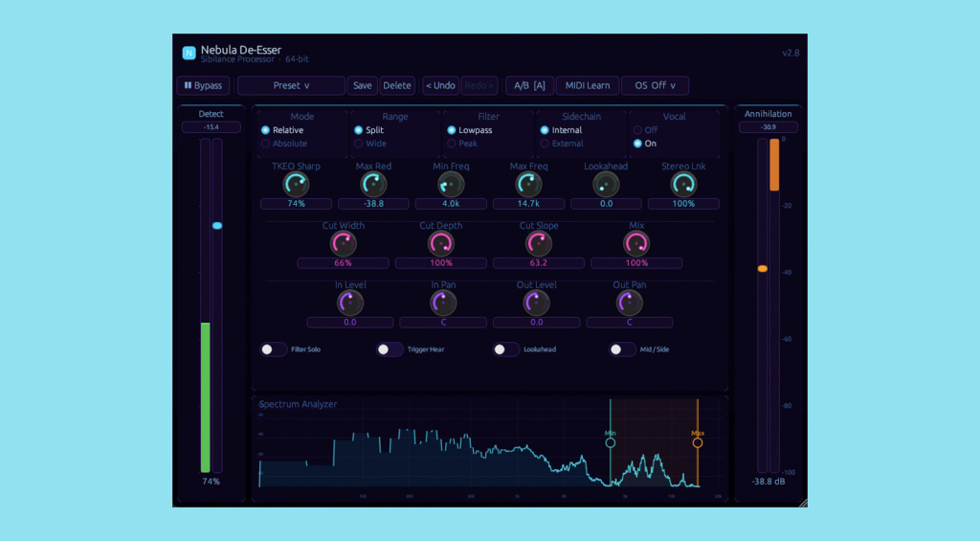Click the TKEO Sharp knob
980x541 pixels.
pyautogui.click(x=296, y=185)
